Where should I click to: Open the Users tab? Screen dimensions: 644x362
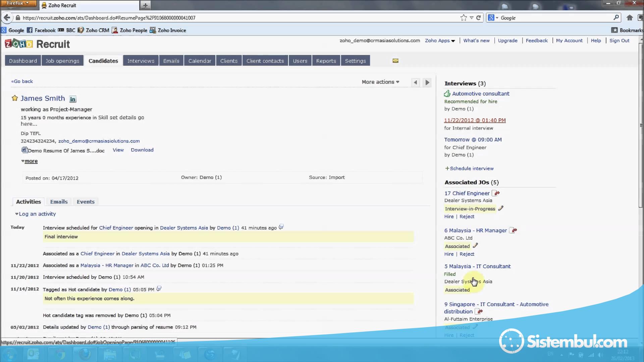point(300,61)
